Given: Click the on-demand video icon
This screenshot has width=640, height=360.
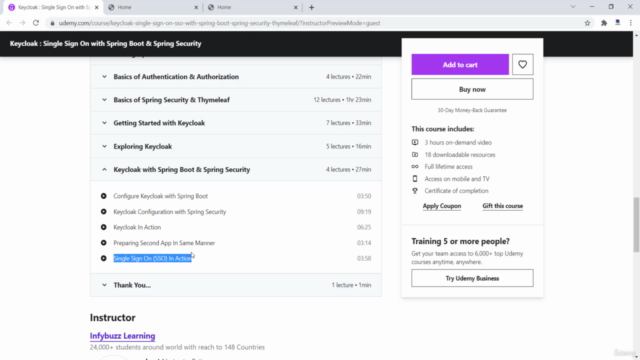Looking at the screenshot, I should pyautogui.click(x=415, y=142).
